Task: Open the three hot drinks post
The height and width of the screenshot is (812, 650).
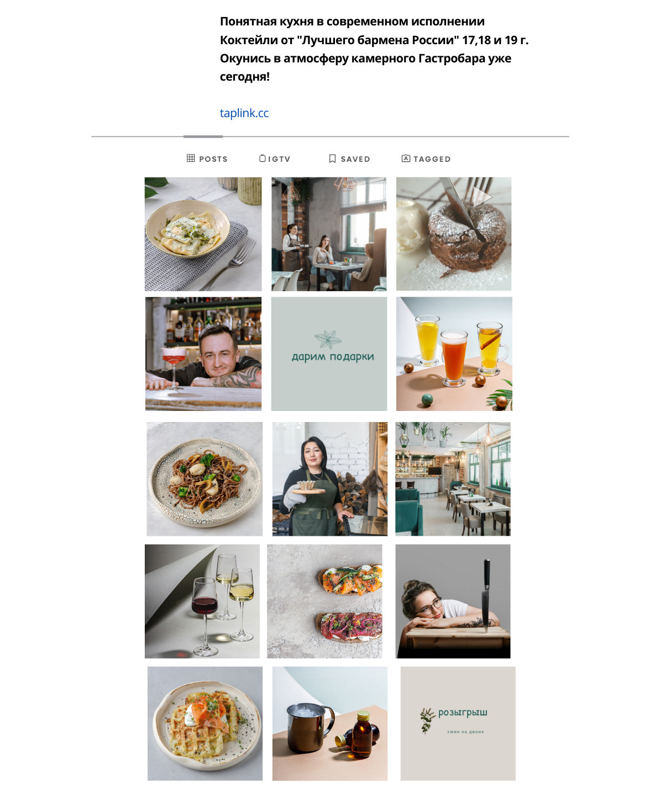Action: pos(454,354)
